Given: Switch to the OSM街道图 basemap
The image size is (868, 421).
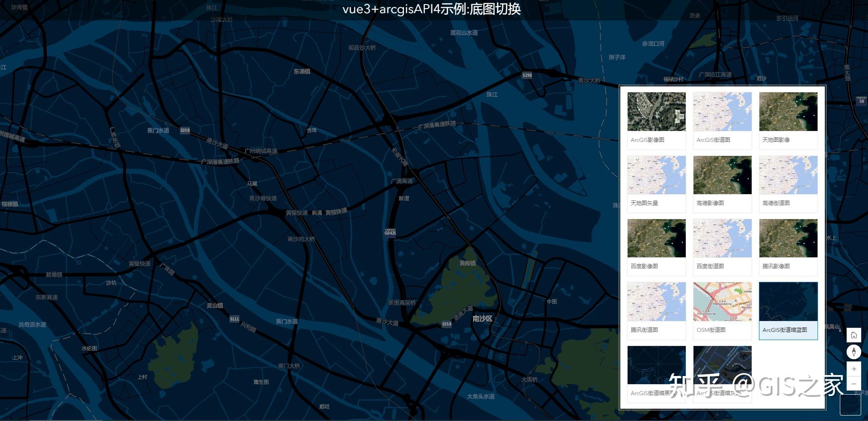Looking at the screenshot, I should point(723,311).
